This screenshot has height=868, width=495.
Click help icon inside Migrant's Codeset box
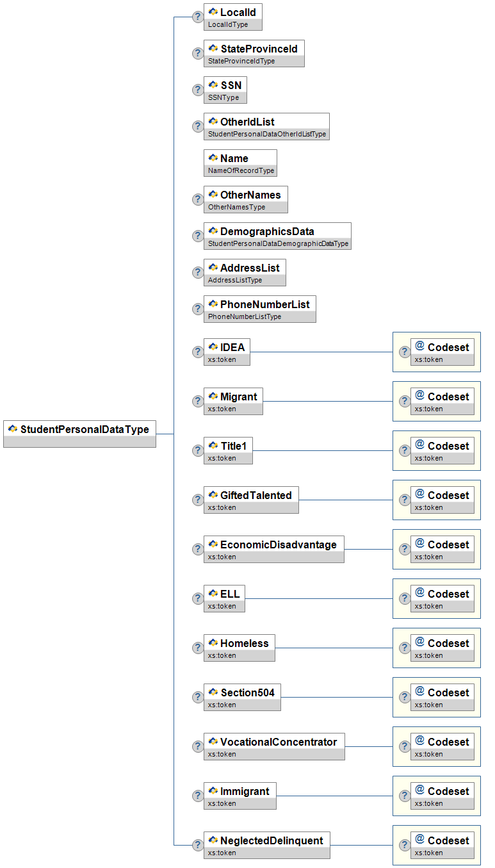[405, 401]
